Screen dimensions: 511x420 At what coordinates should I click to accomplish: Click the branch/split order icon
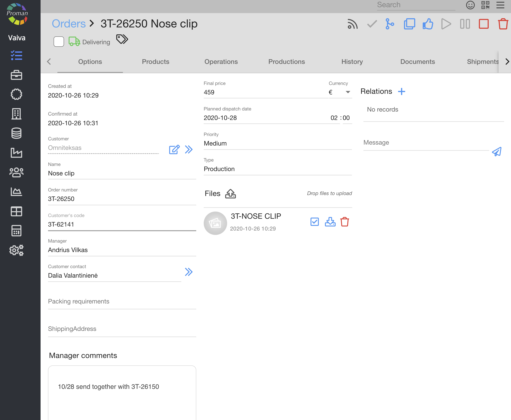coord(389,24)
